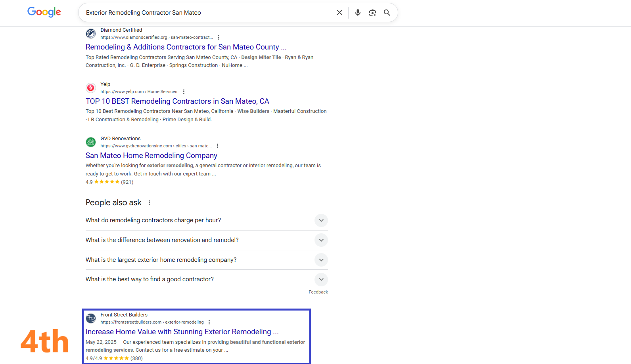Click the 'People also ask' heading
Screen dimensions: 631x364
pyautogui.click(x=113, y=202)
